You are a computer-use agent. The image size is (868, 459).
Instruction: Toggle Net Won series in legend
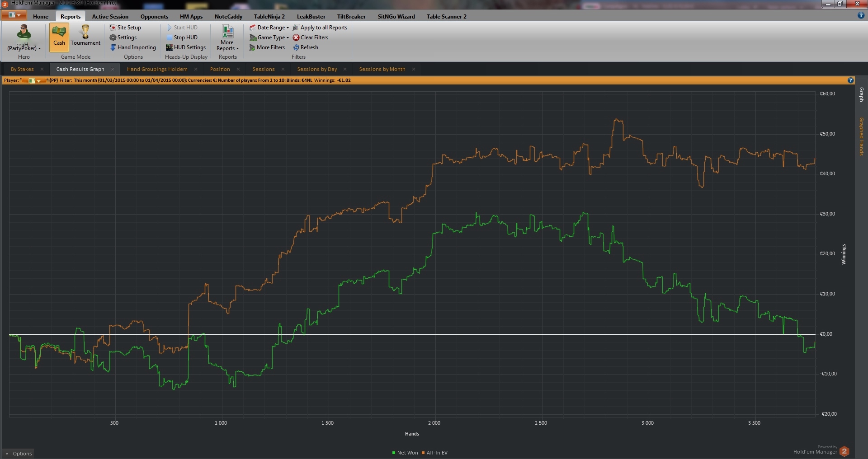[405, 453]
